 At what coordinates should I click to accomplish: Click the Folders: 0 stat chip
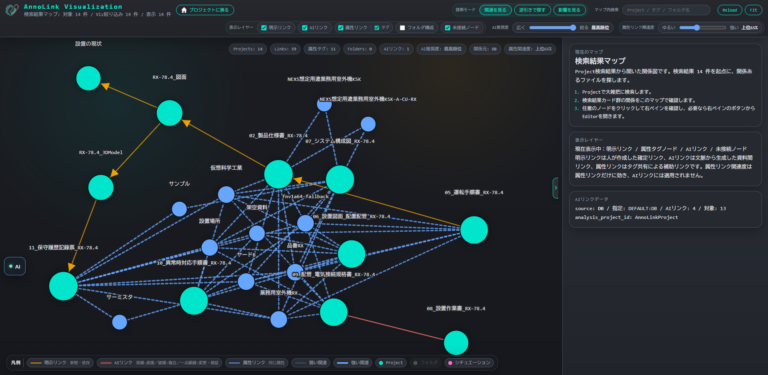click(x=360, y=49)
